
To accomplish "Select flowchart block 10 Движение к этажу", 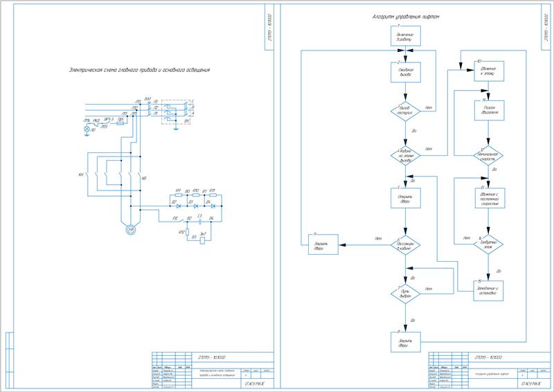I will coord(489,71).
